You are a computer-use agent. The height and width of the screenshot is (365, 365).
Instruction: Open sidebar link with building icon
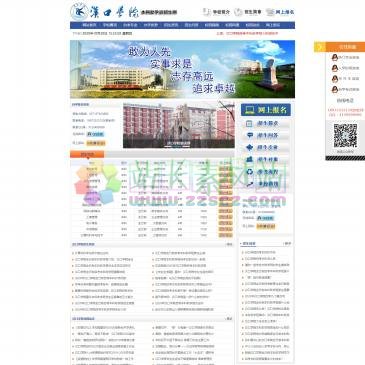point(266,159)
